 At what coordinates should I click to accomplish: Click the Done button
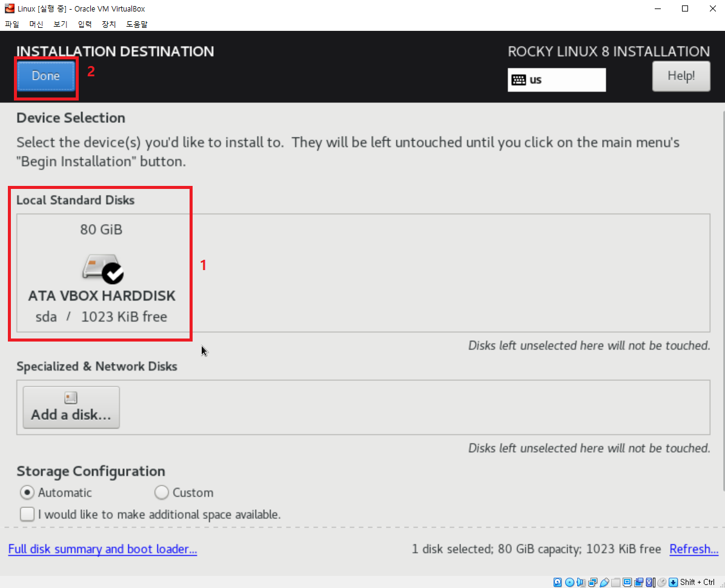click(x=46, y=76)
